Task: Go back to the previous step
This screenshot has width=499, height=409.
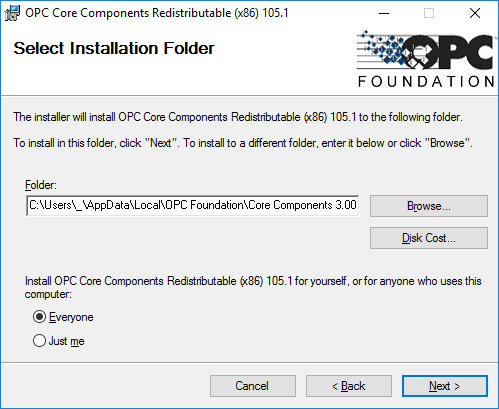Action: [349, 386]
